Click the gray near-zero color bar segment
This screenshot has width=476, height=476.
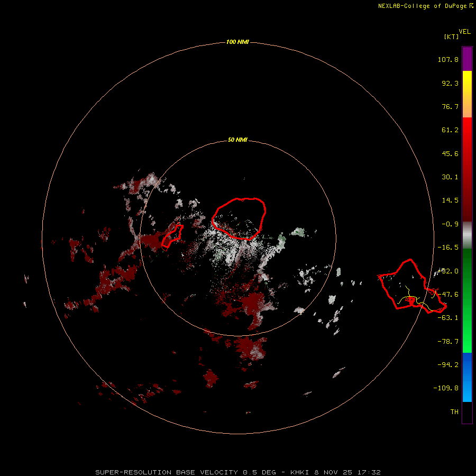[x=467, y=235]
